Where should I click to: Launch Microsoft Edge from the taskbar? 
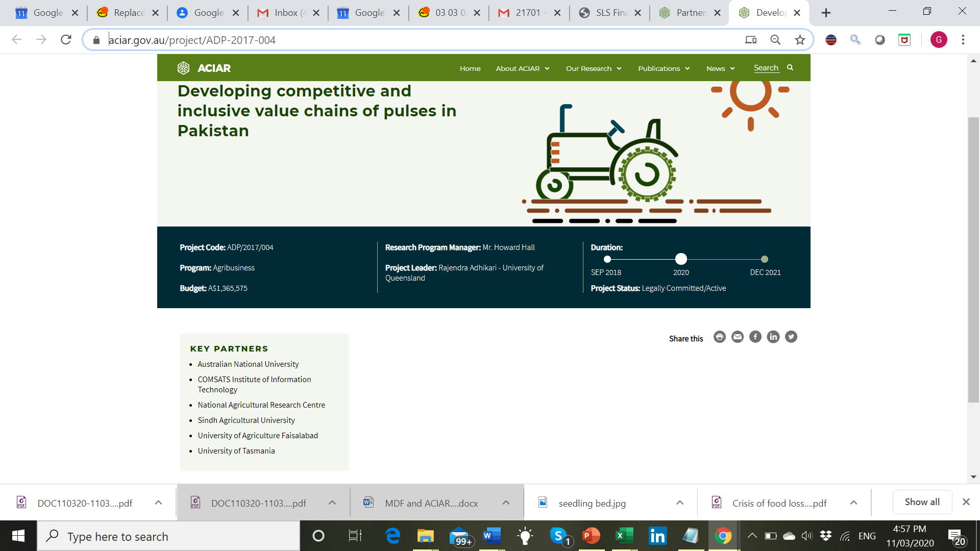pyautogui.click(x=393, y=536)
